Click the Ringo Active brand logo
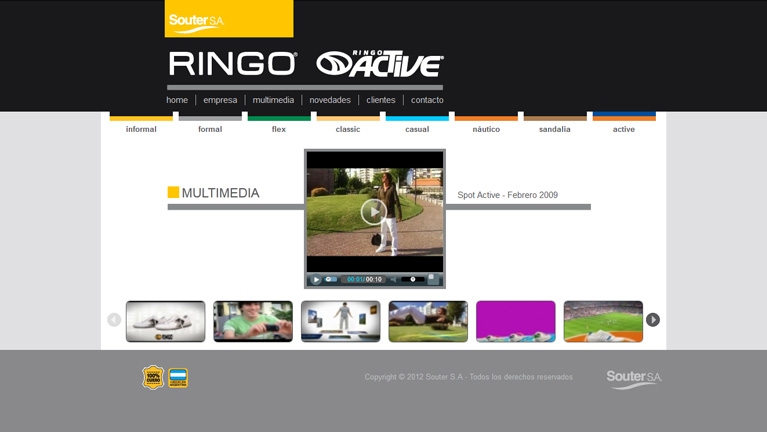The height and width of the screenshot is (432, 767). [x=380, y=64]
